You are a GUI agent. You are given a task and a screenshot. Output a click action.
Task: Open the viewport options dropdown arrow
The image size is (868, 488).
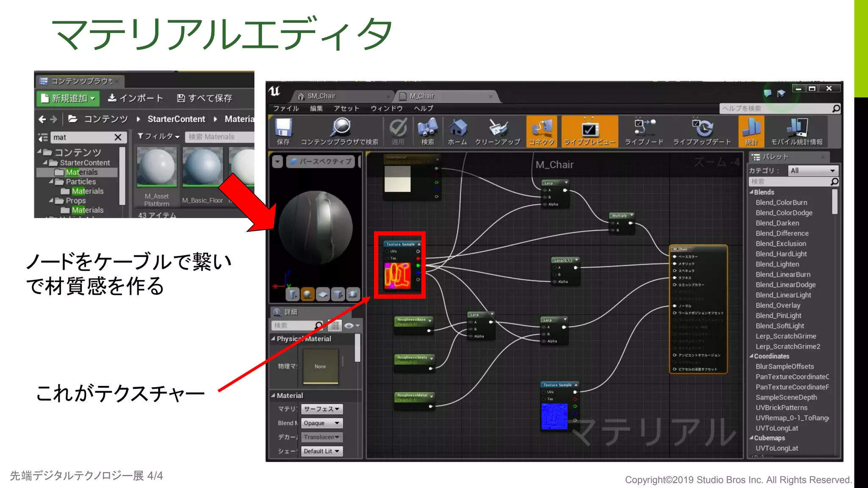pyautogui.click(x=277, y=161)
